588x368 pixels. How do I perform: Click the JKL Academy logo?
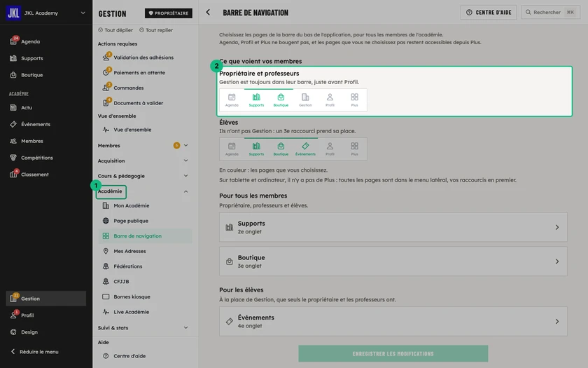point(13,13)
